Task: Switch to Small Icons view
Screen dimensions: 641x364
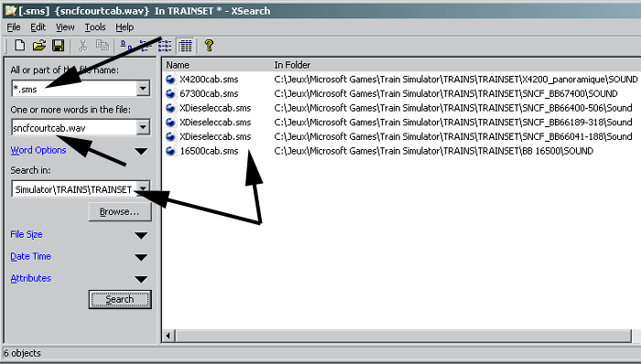Action: pos(146,46)
